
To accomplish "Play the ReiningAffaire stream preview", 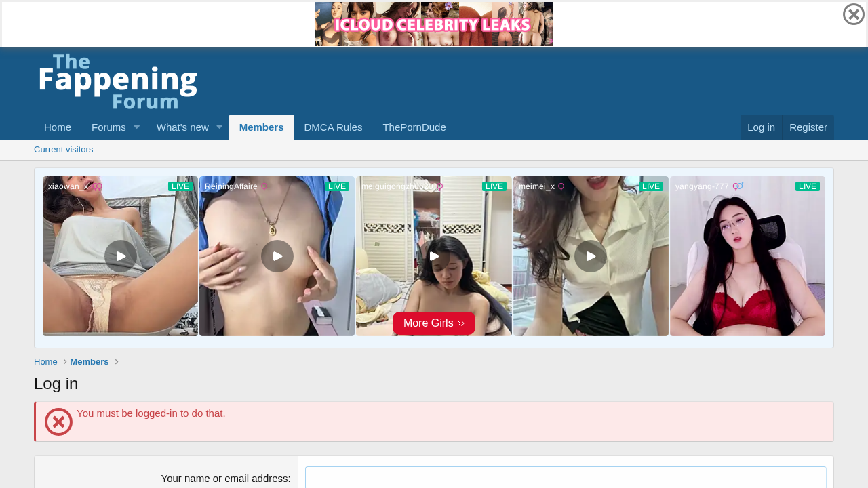I will [277, 256].
